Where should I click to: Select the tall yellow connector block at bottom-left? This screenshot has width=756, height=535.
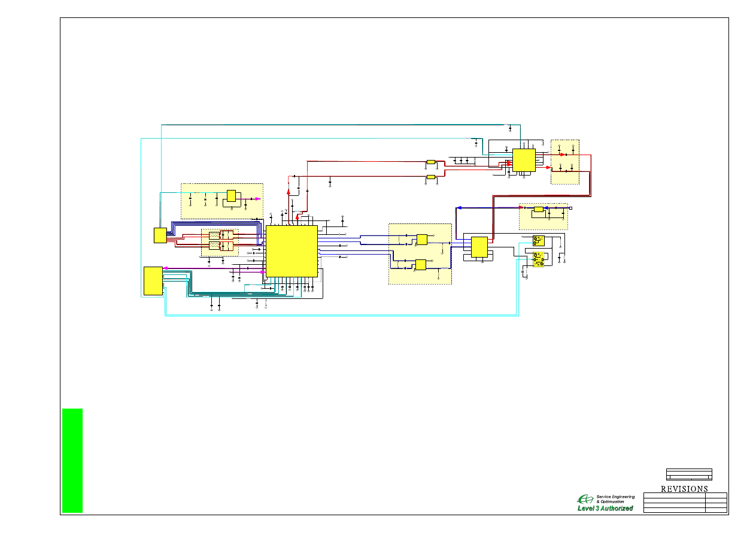coord(153,280)
